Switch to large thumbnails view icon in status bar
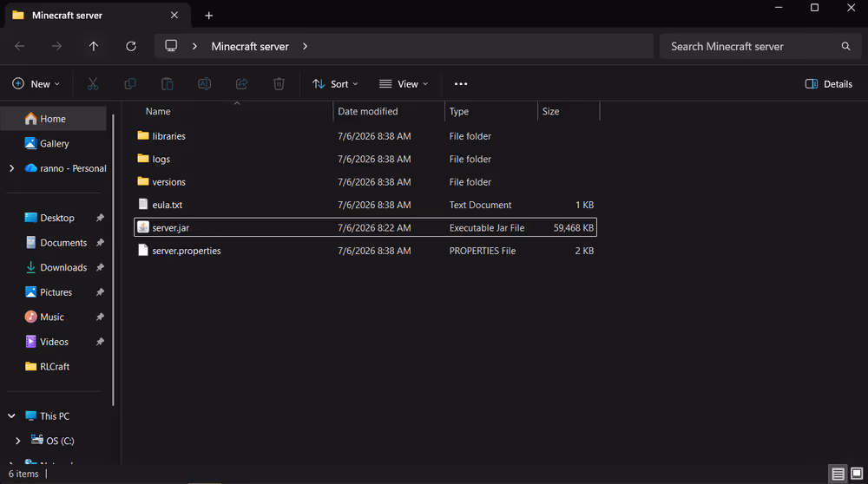Viewport: 868px width, 484px height. 857,474
